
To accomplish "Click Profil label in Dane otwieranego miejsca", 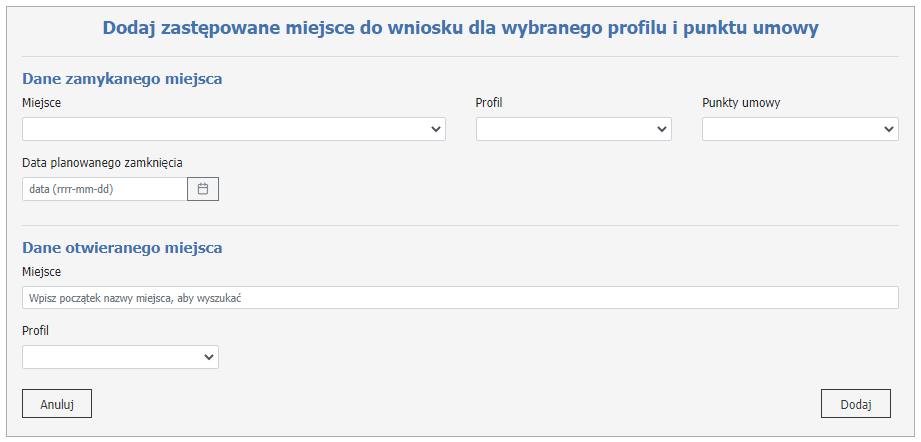I will pyautogui.click(x=35, y=330).
